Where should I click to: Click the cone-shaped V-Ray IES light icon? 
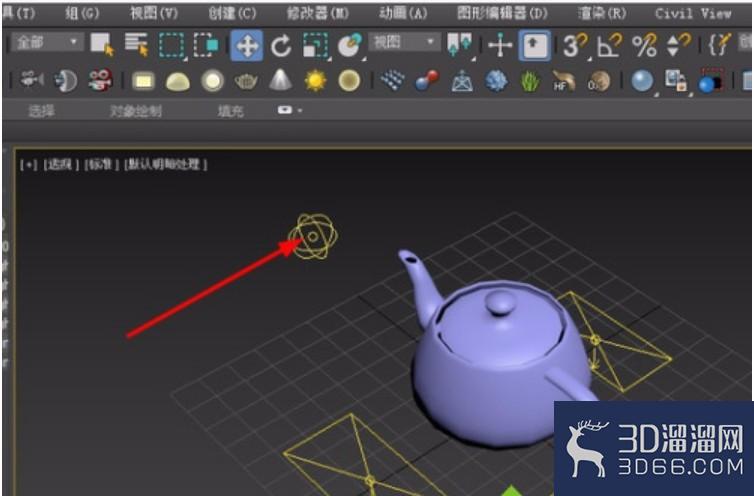[x=281, y=80]
